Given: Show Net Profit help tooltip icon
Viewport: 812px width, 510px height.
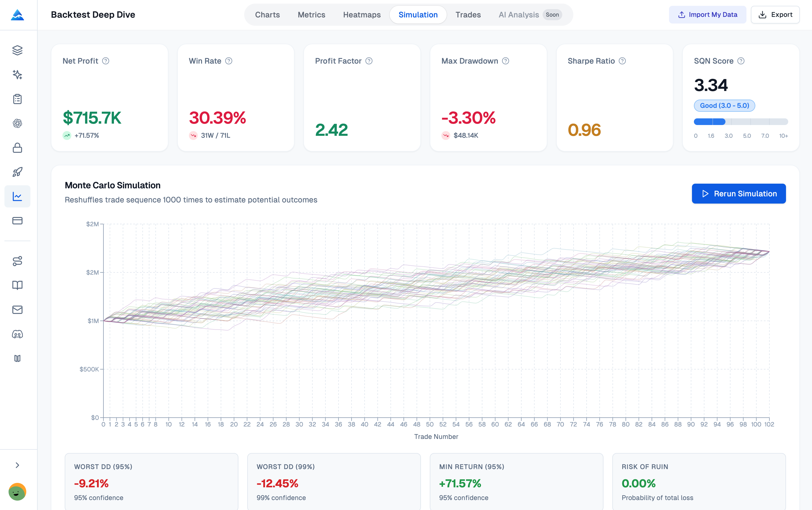Looking at the screenshot, I should [106, 61].
